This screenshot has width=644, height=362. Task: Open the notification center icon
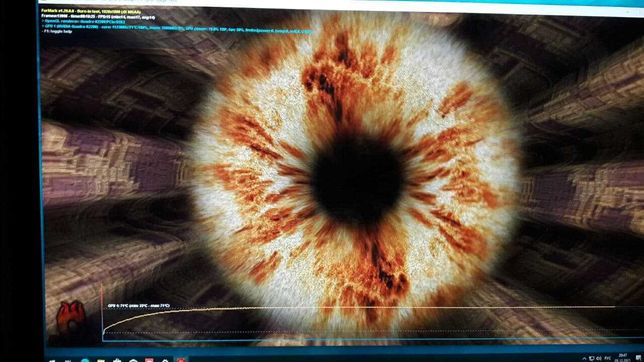click(x=639, y=357)
